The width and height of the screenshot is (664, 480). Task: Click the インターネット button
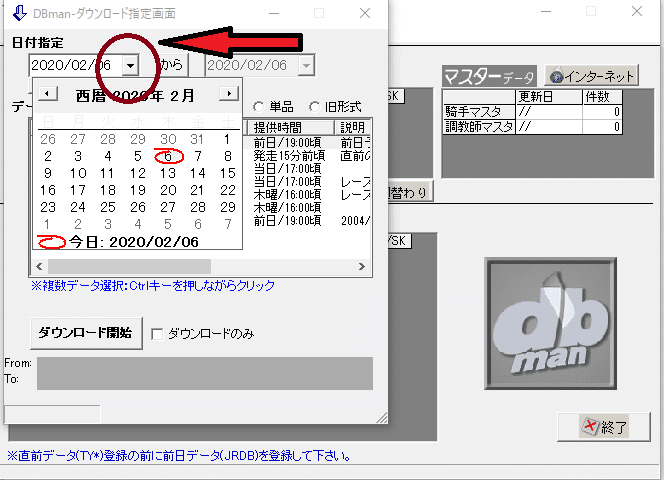[x=591, y=76]
